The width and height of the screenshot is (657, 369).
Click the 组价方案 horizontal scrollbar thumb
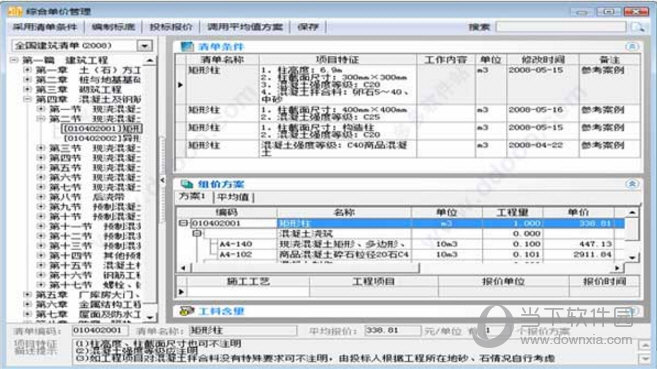tap(305, 268)
